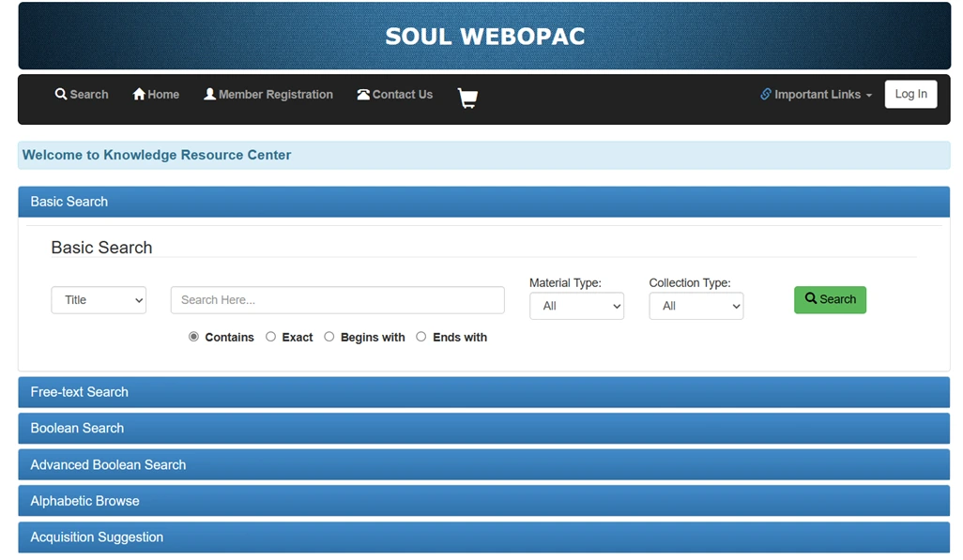This screenshot has width=963, height=560.
Task: Enable the Begins with option
Action: coord(329,336)
